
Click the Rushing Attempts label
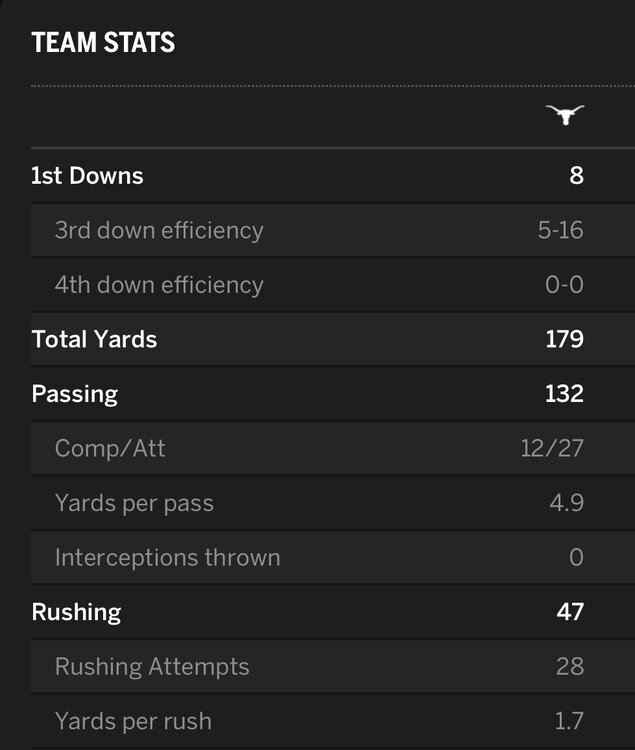point(152,666)
